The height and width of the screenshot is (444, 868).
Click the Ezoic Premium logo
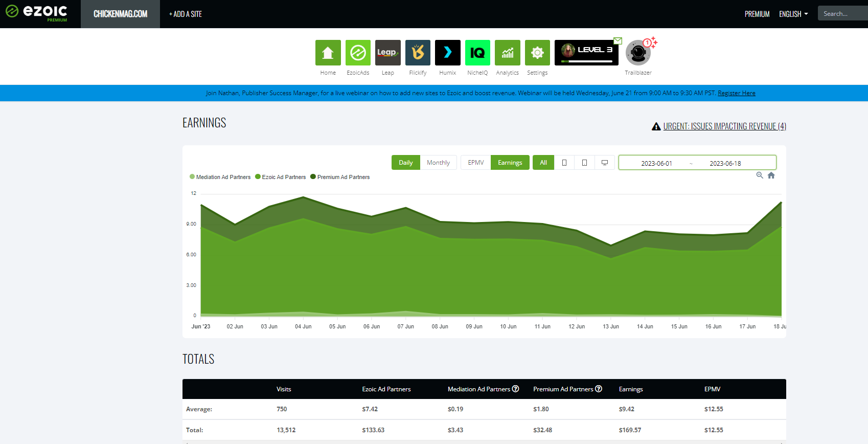(x=37, y=13)
